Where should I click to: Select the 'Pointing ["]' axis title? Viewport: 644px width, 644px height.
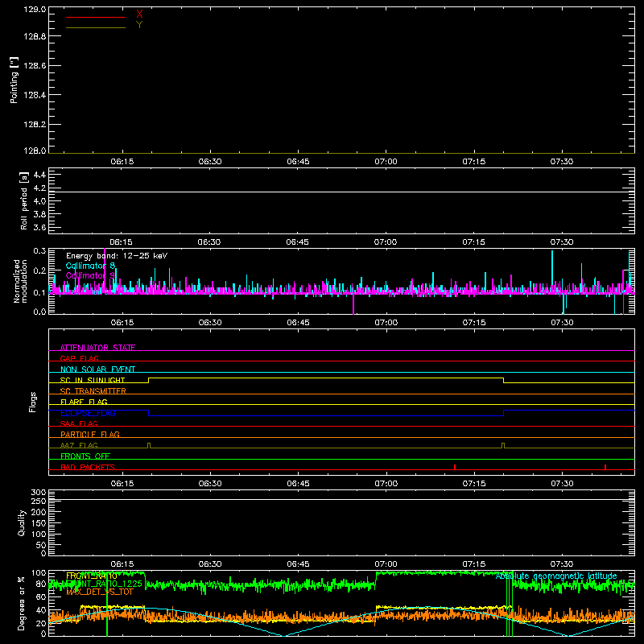(x=14, y=80)
